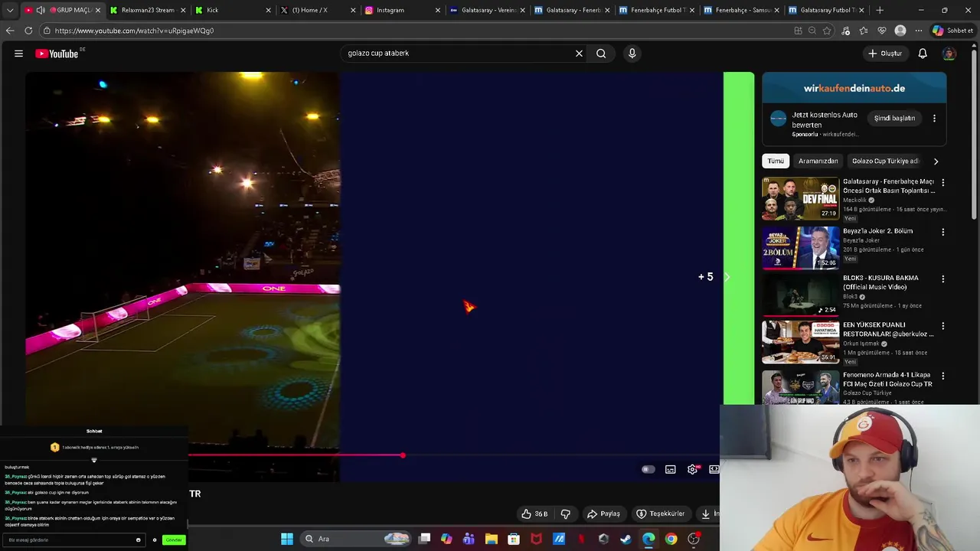This screenshot has width=980, height=551.
Task: Open Steam from the taskbar
Action: click(x=626, y=539)
